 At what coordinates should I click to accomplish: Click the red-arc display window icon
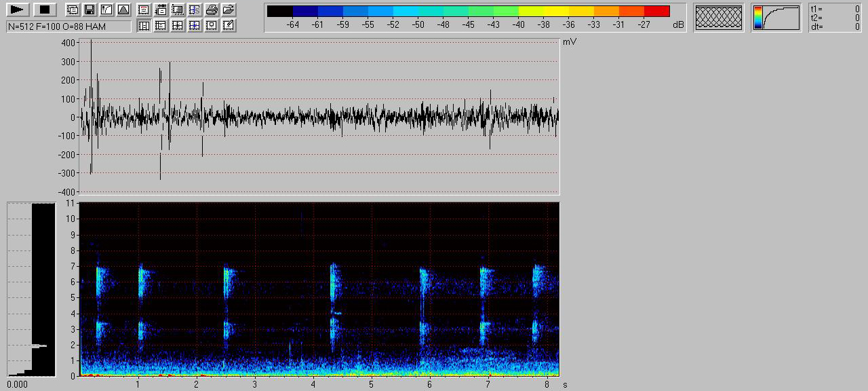tap(144, 10)
